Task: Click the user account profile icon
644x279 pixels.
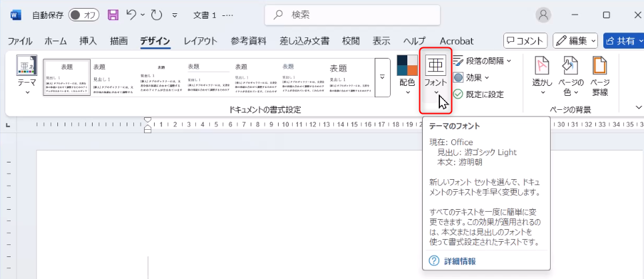Action: 545,15
